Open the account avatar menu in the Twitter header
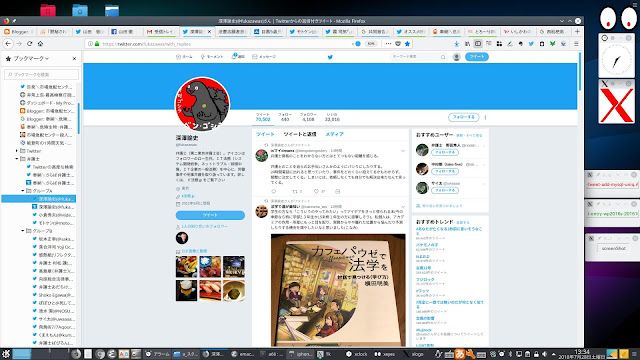The height and width of the screenshot is (360, 640). (x=457, y=57)
